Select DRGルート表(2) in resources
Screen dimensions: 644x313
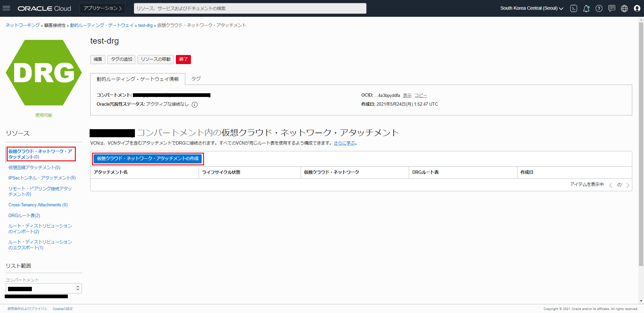click(x=24, y=215)
